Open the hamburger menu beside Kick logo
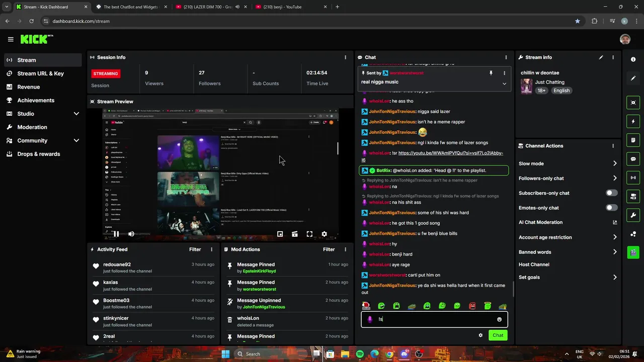644x362 pixels. [11, 39]
